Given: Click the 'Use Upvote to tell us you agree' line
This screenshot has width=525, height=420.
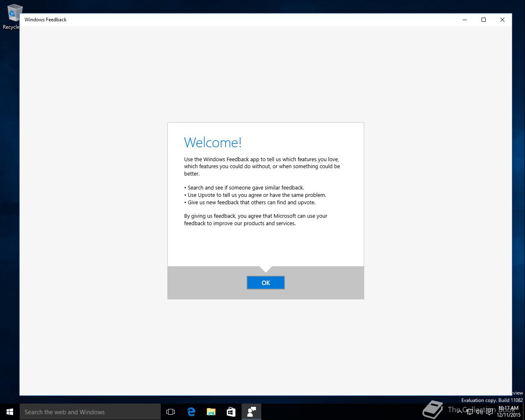Looking at the screenshot, I should coord(255,195).
